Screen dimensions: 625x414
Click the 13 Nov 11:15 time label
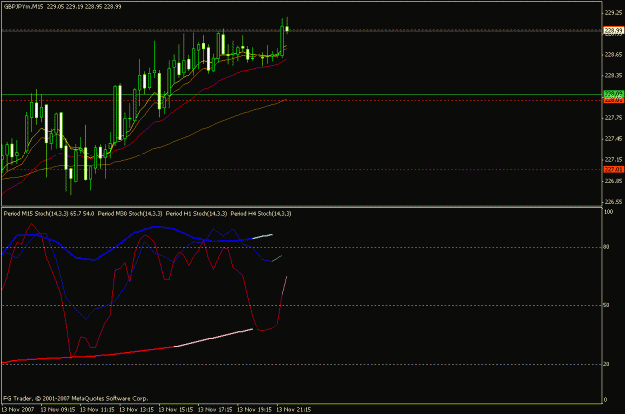[x=97, y=410]
